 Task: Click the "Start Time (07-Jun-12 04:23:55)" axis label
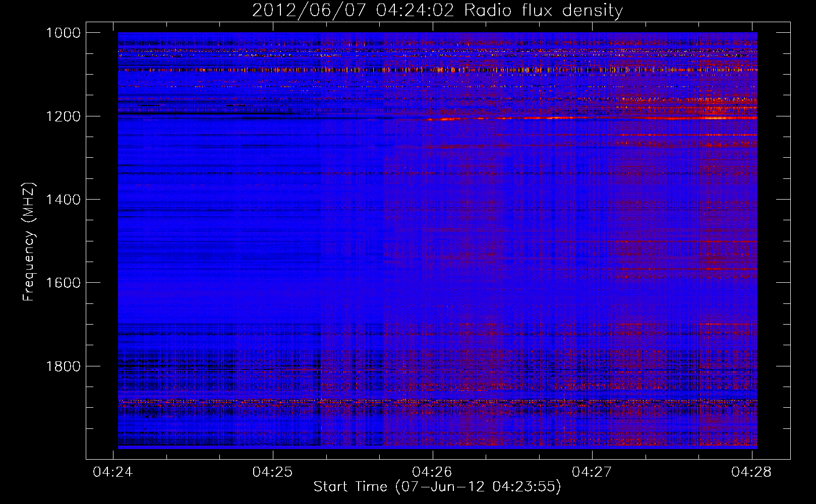[x=437, y=487]
